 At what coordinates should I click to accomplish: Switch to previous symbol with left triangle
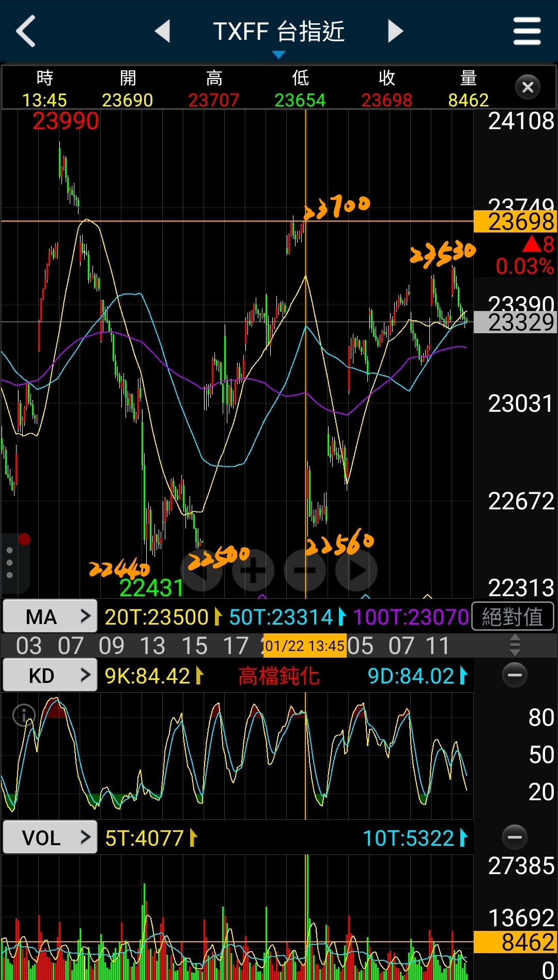click(x=163, y=31)
